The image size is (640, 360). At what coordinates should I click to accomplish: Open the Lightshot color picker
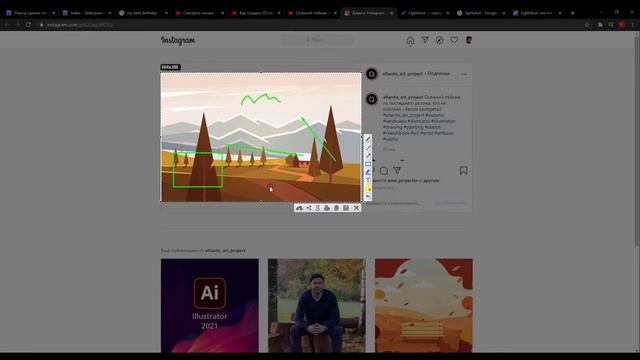pyautogui.click(x=368, y=189)
